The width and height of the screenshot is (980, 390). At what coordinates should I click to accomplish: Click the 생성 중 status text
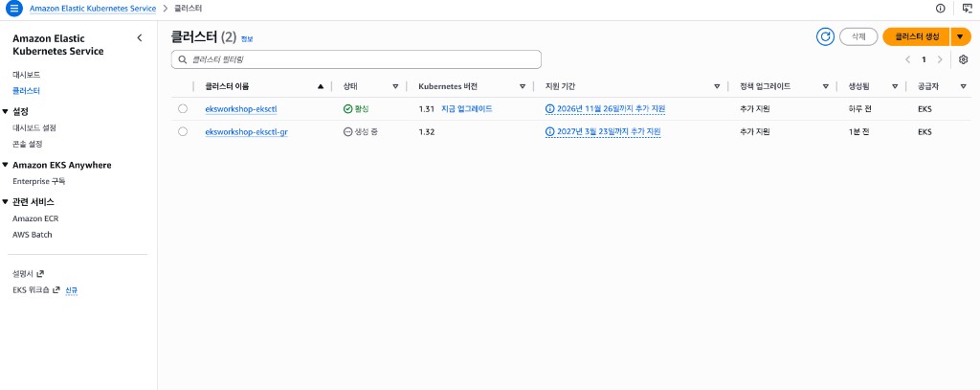point(367,132)
